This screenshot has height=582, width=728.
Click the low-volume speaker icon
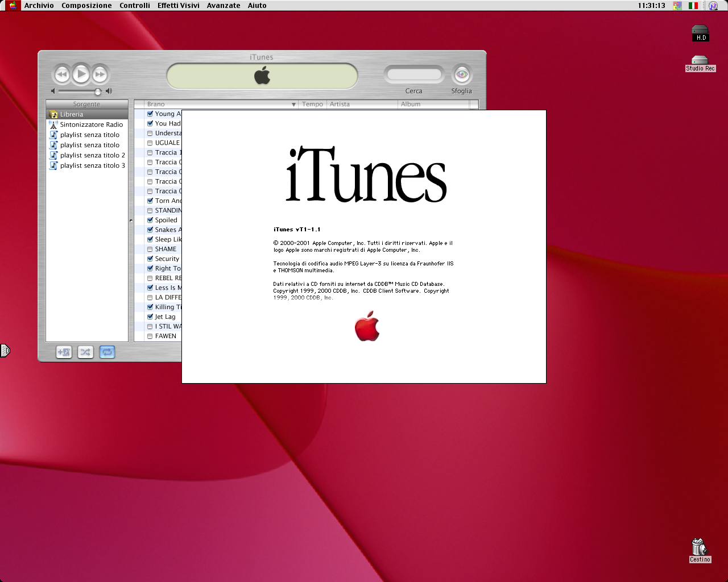53,91
